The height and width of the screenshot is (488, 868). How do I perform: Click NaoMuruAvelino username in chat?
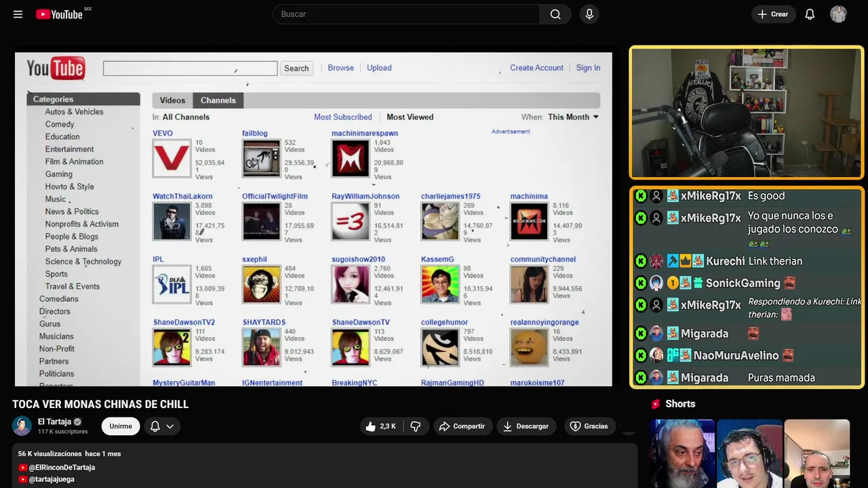click(x=736, y=355)
